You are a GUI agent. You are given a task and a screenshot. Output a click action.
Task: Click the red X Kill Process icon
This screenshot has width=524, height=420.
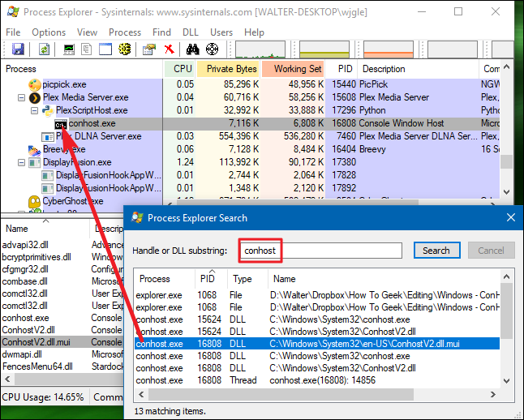coord(170,49)
